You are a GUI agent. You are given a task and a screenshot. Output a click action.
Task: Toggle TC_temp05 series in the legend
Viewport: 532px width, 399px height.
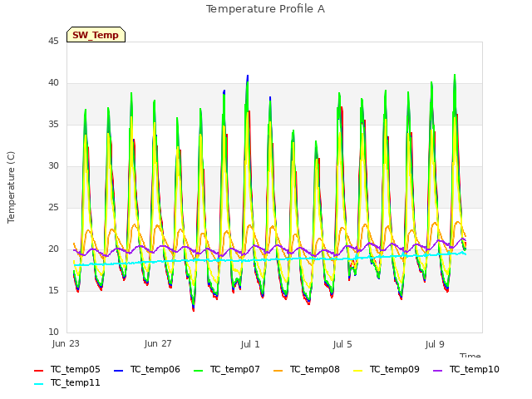click(x=67, y=369)
